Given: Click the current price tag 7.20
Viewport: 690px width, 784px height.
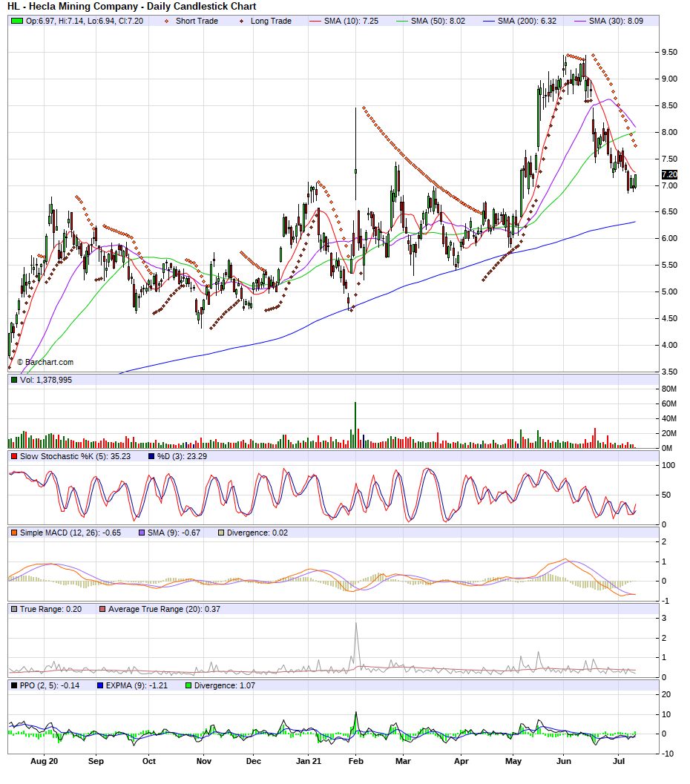Looking at the screenshot, I should 669,174.
